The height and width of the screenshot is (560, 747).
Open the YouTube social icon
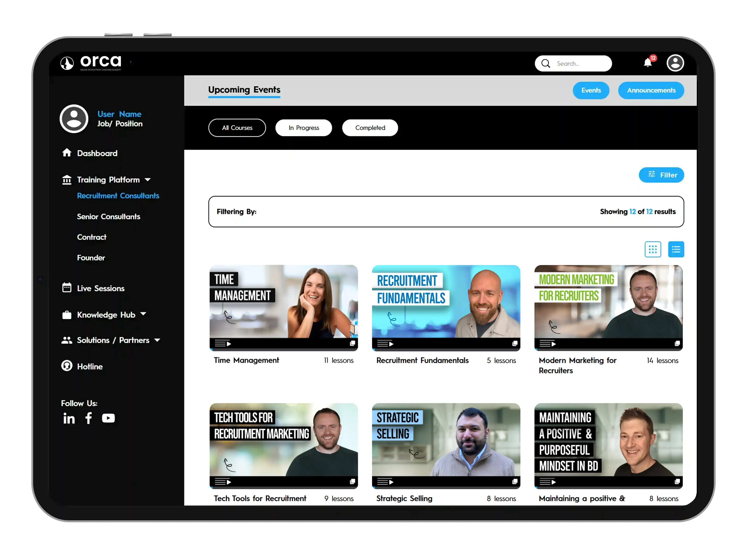coord(108,418)
